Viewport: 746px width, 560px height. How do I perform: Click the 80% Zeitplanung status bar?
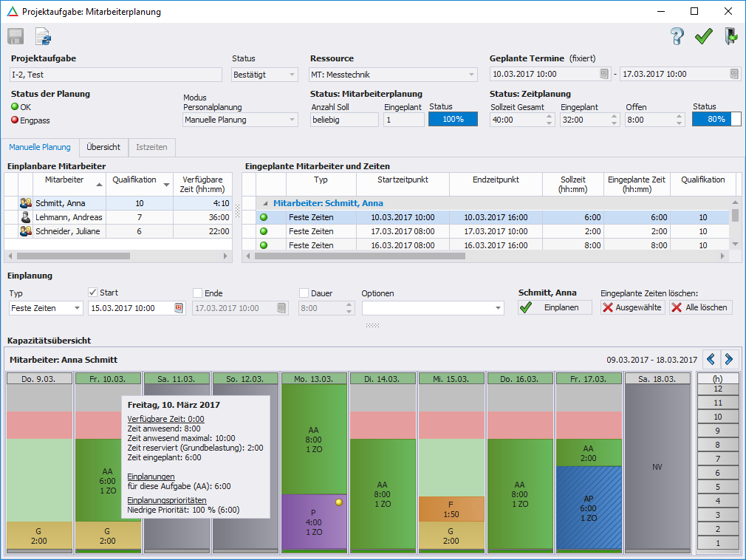click(x=716, y=119)
